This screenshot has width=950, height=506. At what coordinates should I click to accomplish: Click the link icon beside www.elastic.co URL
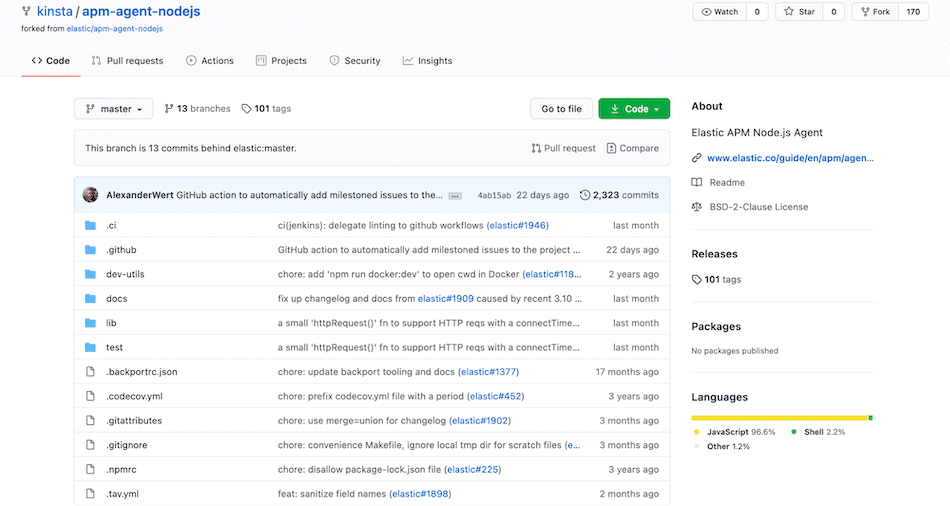[x=697, y=158]
